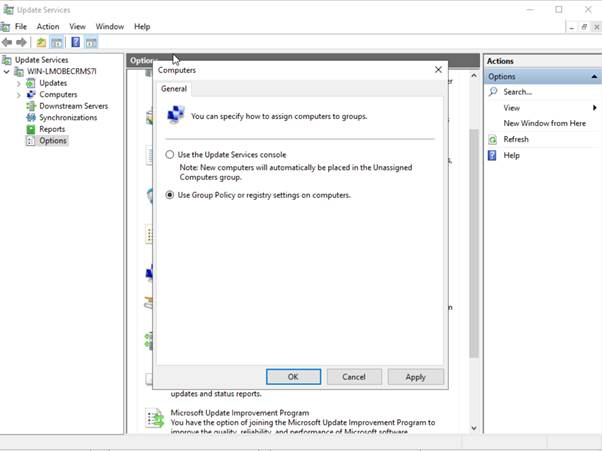Click Refresh text in Actions pane
602x451 pixels.
(516, 139)
